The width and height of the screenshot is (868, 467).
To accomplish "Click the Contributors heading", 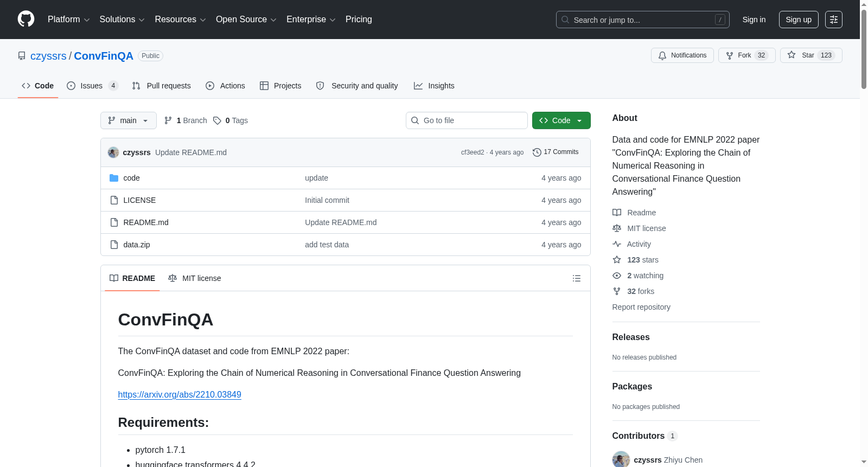I will (x=639, y=436).
